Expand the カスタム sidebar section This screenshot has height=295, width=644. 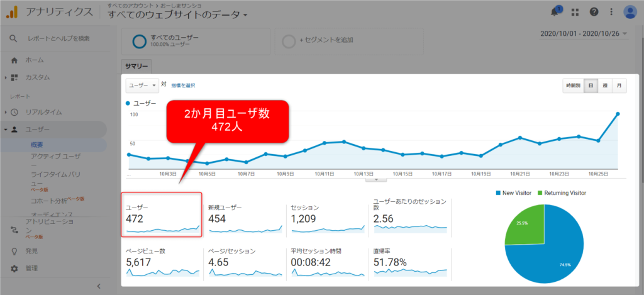[x=6, y=77]
